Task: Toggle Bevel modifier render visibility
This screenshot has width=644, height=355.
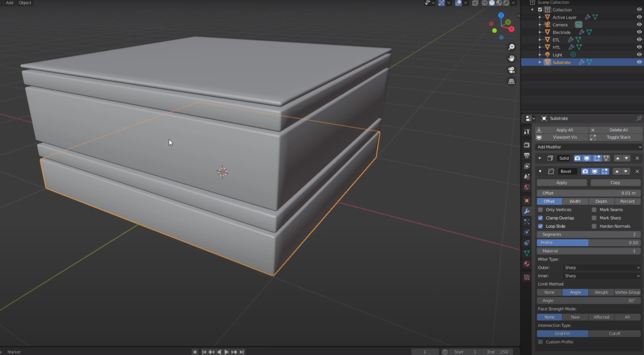Action: (x=586, y=172)
